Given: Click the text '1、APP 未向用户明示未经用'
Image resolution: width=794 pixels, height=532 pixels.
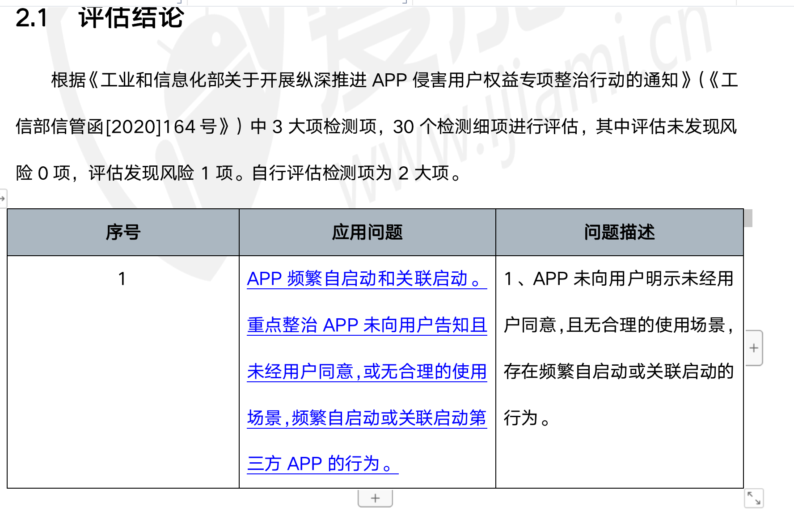Looking at the screenshot, I should click(x=619, y=279).
